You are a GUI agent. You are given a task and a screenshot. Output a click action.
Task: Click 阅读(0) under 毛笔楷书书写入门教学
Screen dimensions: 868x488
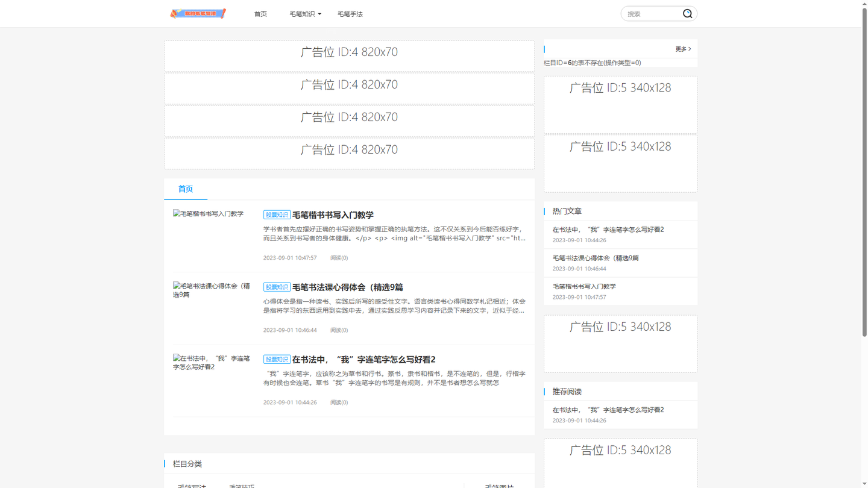339,258
